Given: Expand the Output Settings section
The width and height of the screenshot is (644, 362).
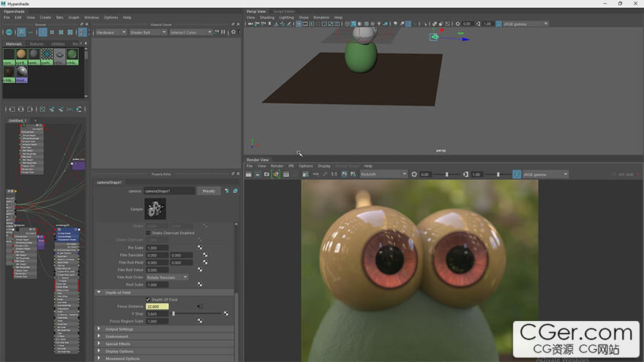Looking at the screenshot, I should click(119, 329).
